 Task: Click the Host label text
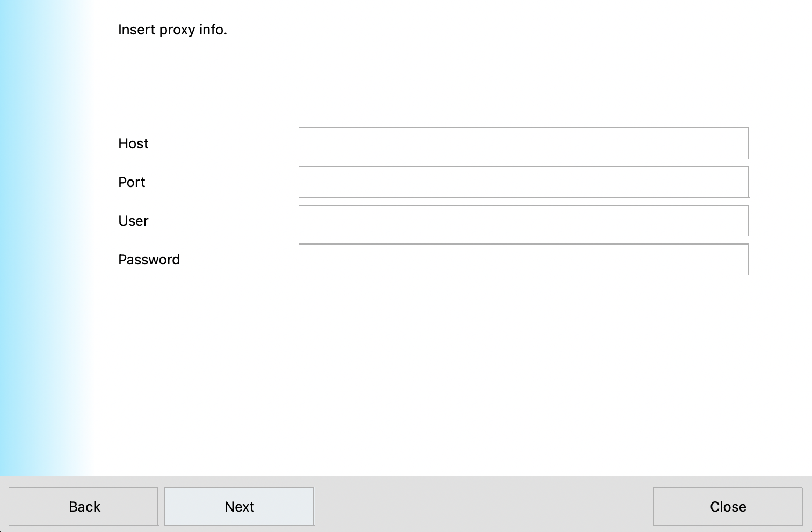pyautogui.click(x=133, y=143)
